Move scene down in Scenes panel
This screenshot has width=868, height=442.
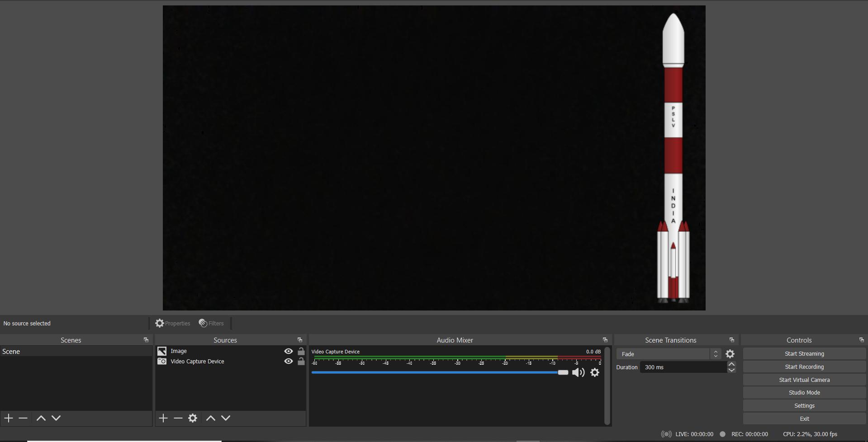(56, 418)
